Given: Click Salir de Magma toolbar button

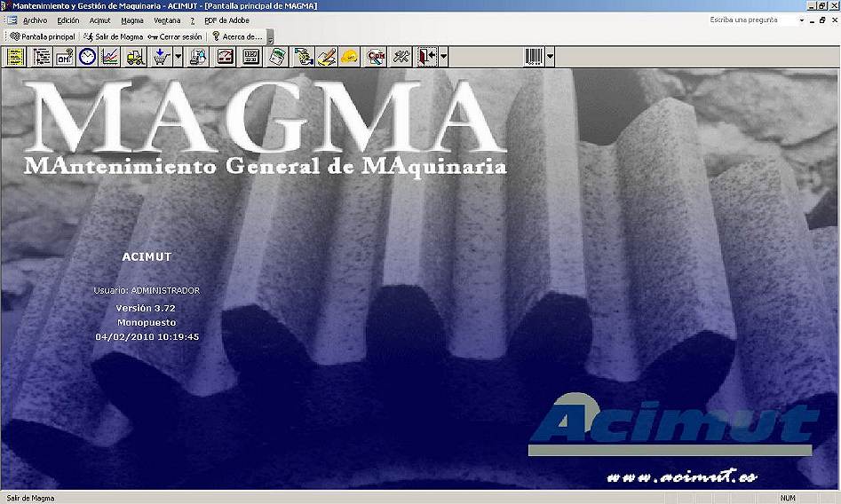Looking at the screenshot, I should pyautogui.click(x=113, y=36).
